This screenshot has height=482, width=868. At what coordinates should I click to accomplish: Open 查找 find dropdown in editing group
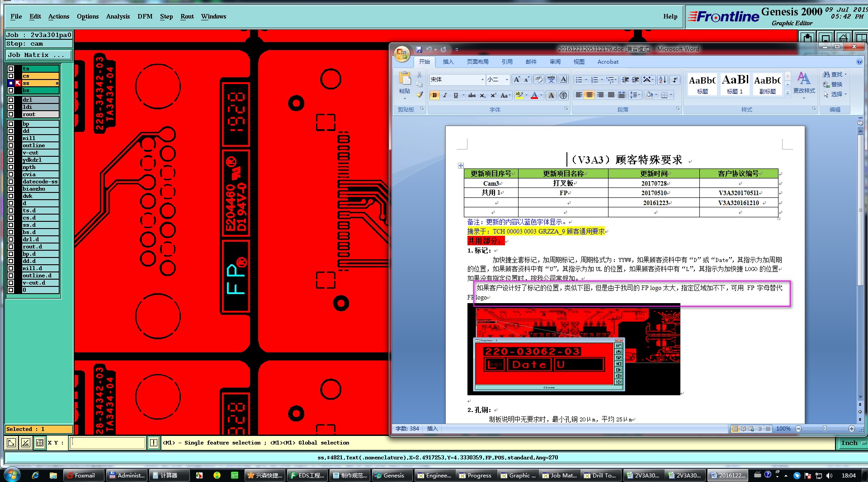845,74
